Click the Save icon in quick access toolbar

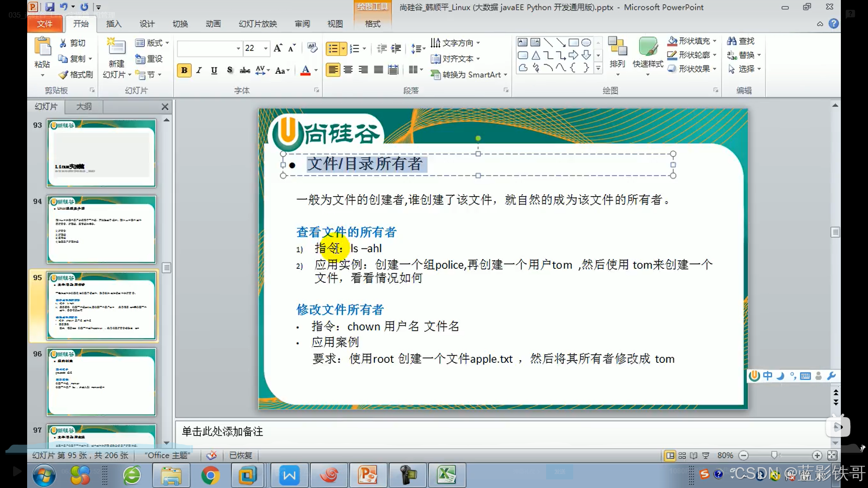click(50, 7)
